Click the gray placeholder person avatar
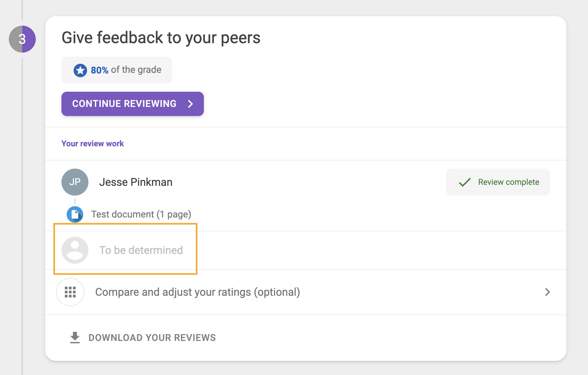 click(x=75, y=250)
